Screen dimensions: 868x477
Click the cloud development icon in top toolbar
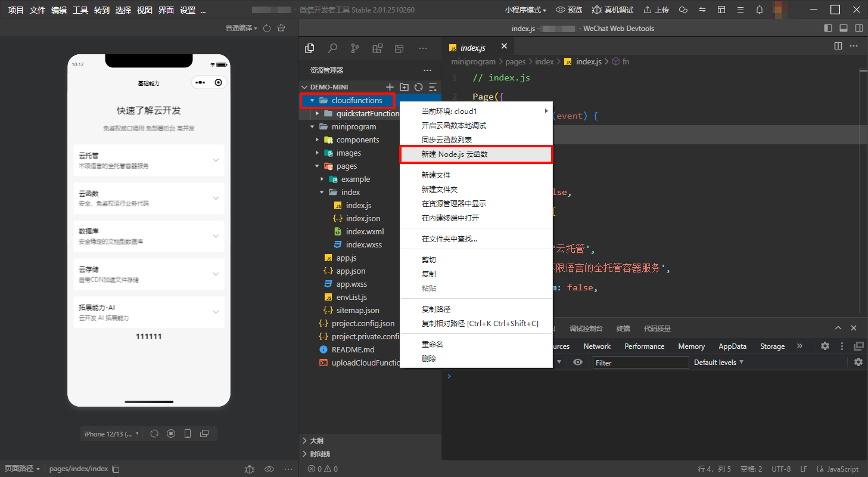(x=683, y=10)
